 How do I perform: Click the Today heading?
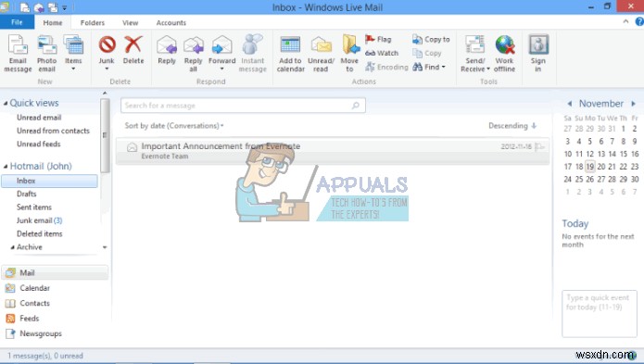tap(575, 223)
